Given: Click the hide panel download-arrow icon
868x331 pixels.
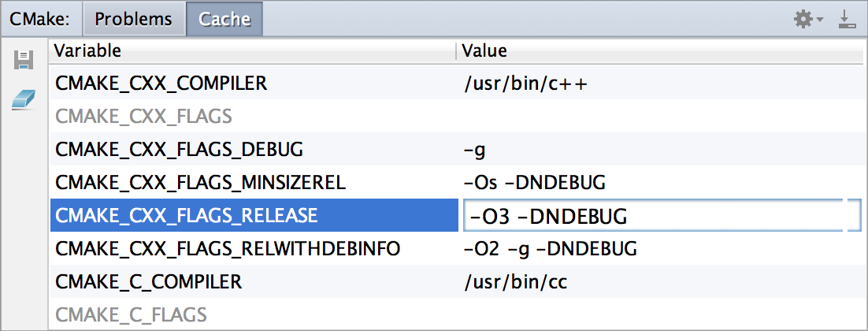Looking at the screenshot, I should tap(848, 20).
